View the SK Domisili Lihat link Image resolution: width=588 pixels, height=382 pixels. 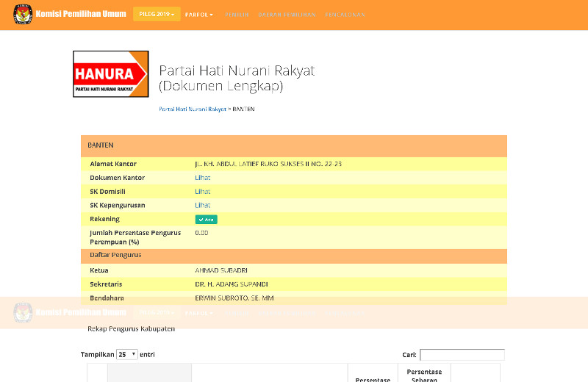pos(202,192)
